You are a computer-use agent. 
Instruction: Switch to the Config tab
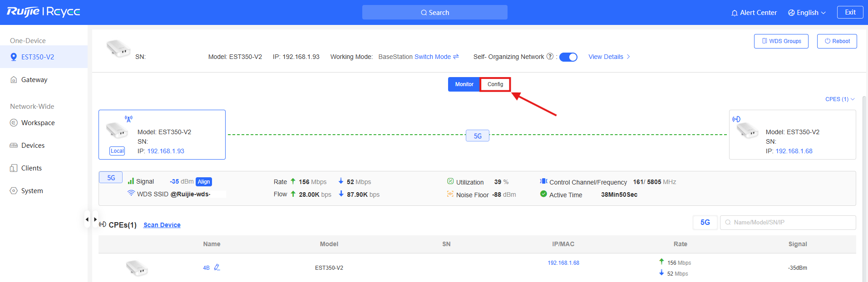click(x=495, y=84)
